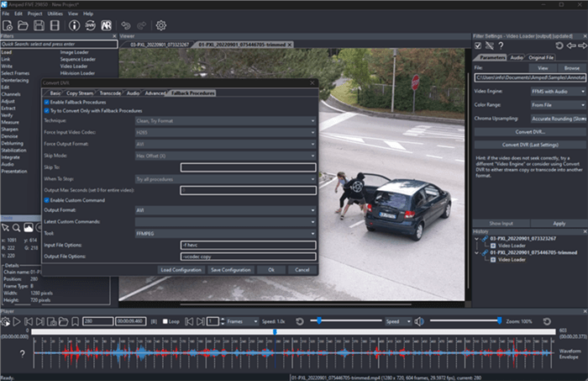
Task: Open the Technique dropdown
Action: tap(224, 121)
